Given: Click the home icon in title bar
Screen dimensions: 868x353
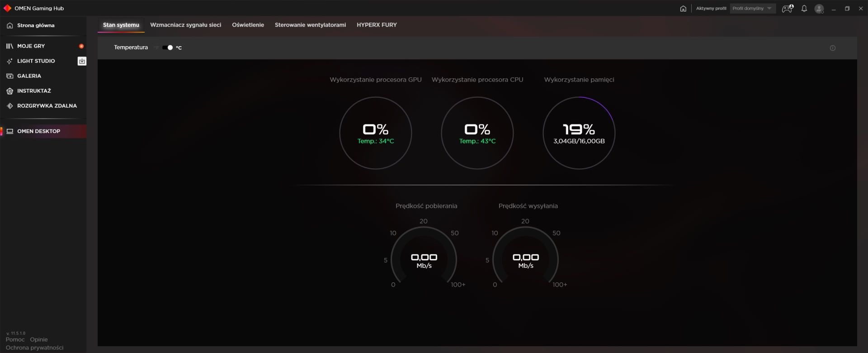Looking at the screenshot, I should click(683, 9).
